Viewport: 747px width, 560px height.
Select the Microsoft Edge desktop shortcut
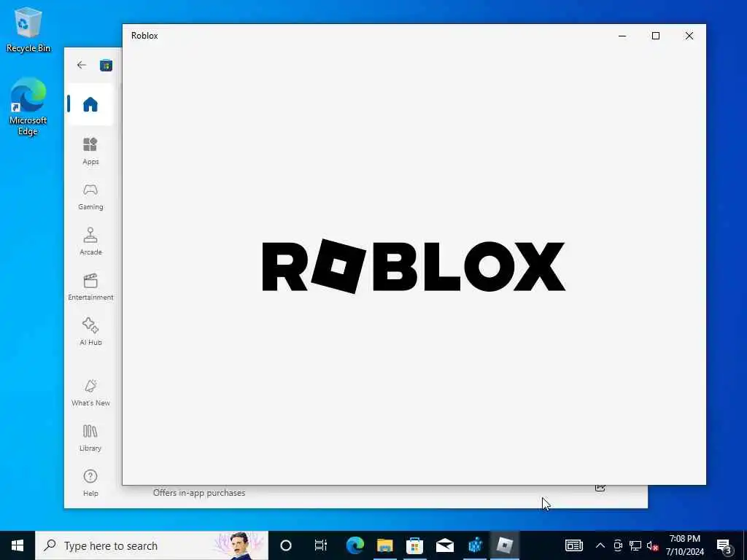28,107
